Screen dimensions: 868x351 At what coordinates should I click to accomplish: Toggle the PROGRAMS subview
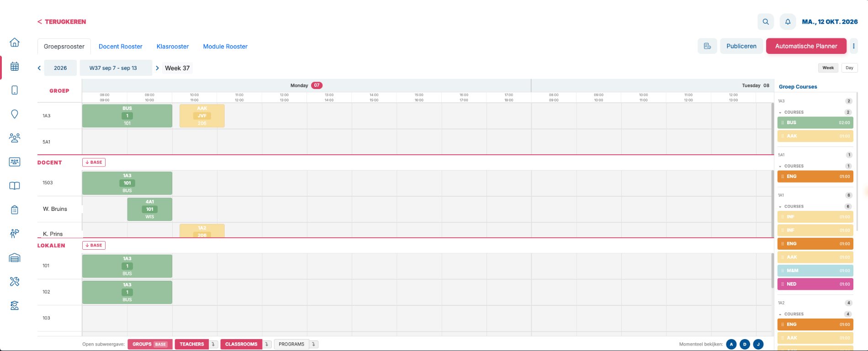(291, 344)
